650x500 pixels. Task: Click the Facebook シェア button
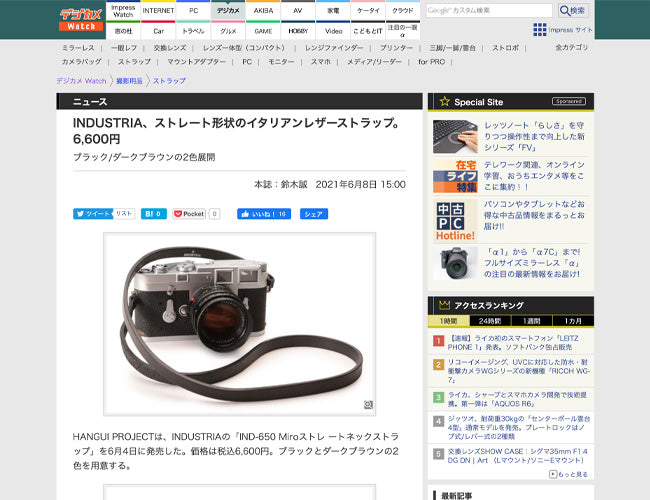point(314,214)
